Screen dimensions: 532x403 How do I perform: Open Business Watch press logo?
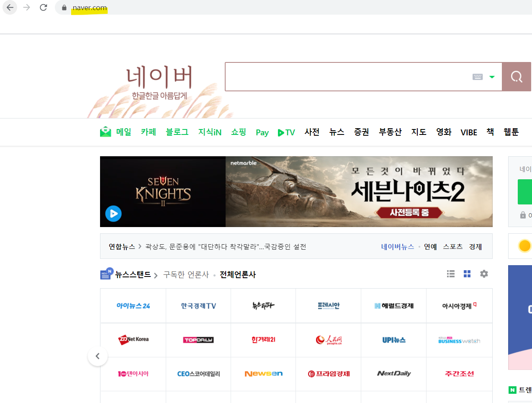(x=459, y=340)
